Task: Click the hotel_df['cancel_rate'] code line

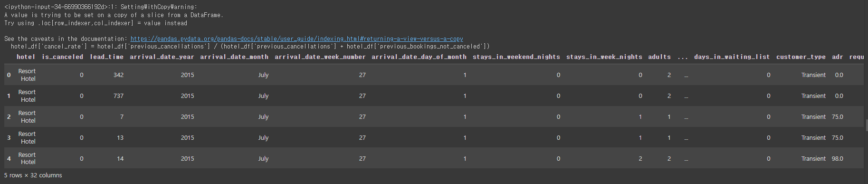Action: [x=250, y=46]
